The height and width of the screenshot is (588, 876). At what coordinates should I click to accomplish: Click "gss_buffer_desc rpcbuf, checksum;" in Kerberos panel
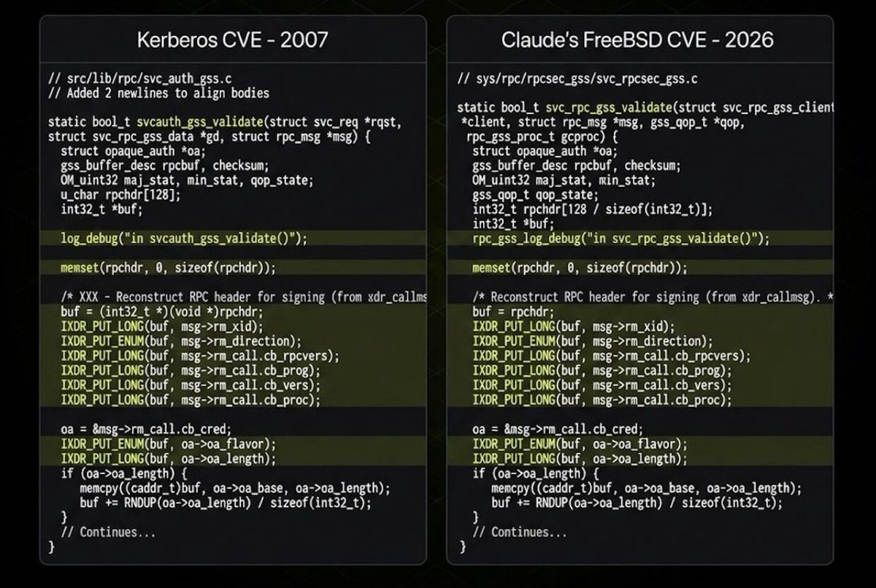(165, 166)
